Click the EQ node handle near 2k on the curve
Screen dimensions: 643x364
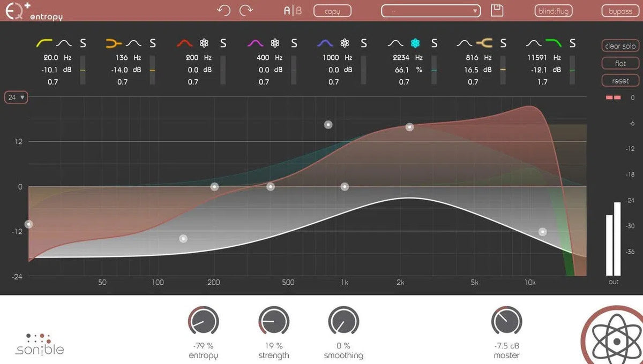click(410, 127)
